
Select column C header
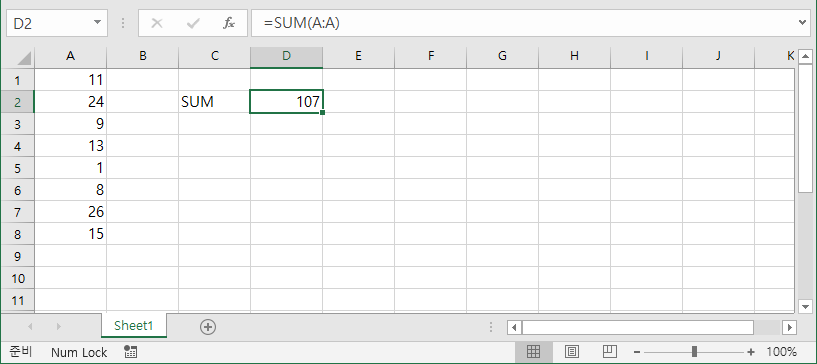tap(214, 56)
